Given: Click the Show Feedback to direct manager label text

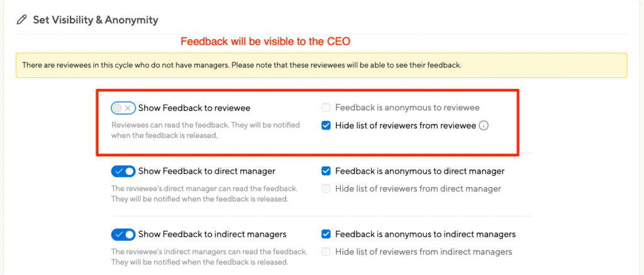Looking at the screenshot, I should (207, 171).
